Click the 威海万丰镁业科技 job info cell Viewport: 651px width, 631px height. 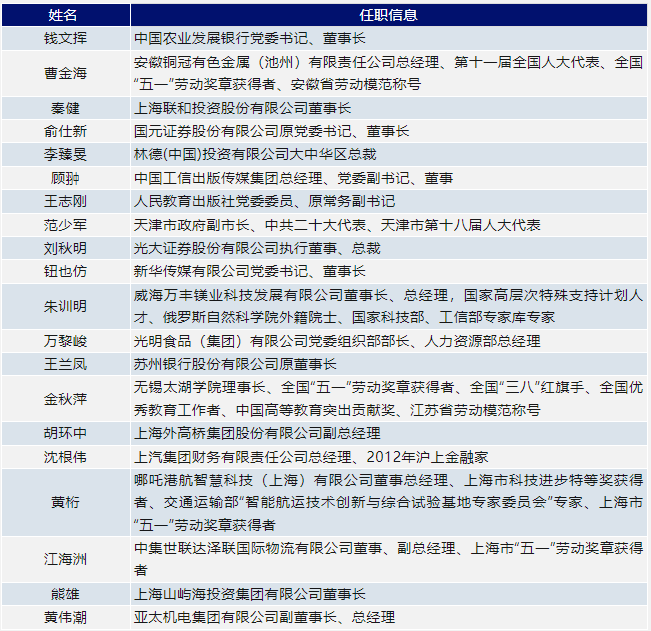click(389, 306)
